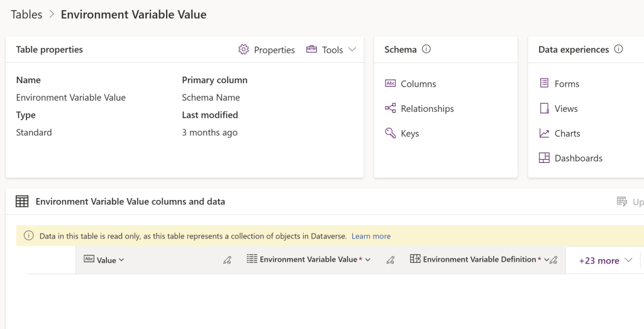The height and width of the screenshot is (329, 644).
Task: Open Dashboards under Data experiences
Action: 578,159
